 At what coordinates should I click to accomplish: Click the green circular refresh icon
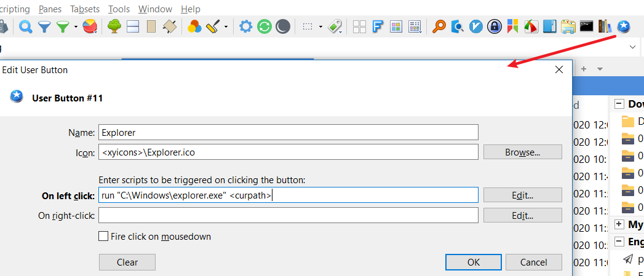[264, 26]
